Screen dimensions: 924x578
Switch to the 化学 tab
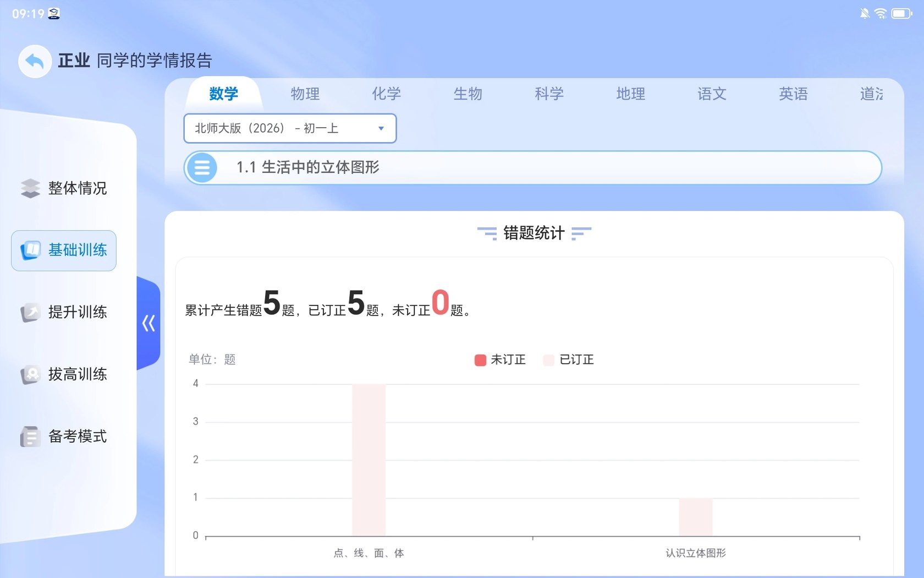click(x=387, y=94)
